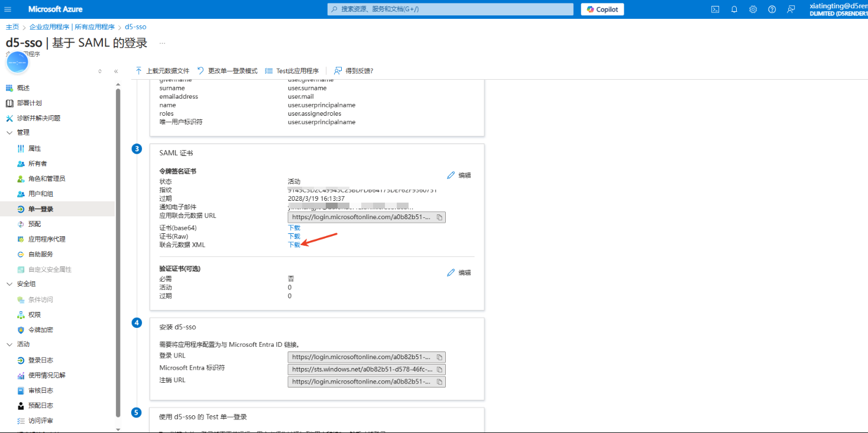This screenshot has width=868, height=433.
Task: Open the notifications bell
Action: click(x=734, y=9)
